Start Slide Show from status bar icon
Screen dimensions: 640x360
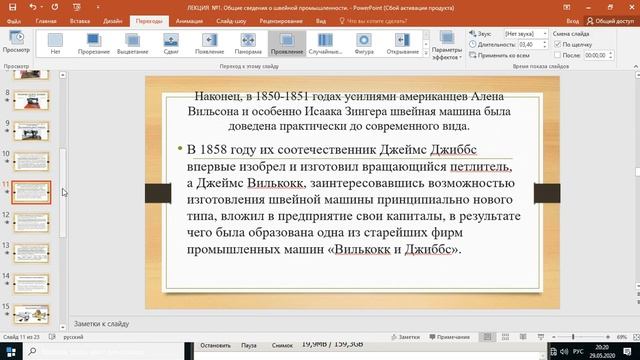pyautogui.click(x=541, y=337)
